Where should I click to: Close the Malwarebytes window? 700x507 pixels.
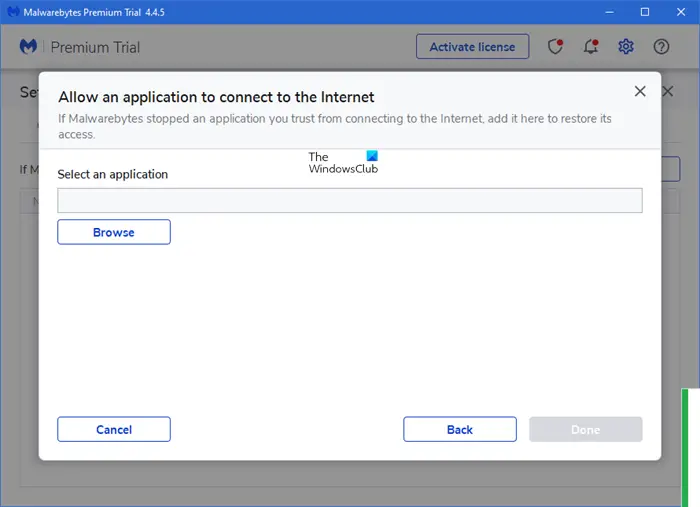pyautogui.click(x=680, y=12)
